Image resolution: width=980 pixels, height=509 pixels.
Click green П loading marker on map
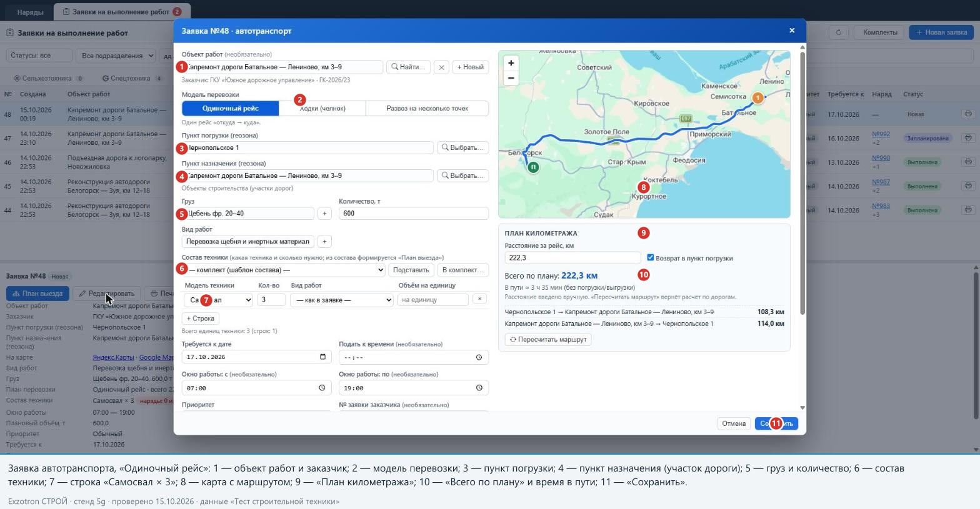tap(533, 167)
